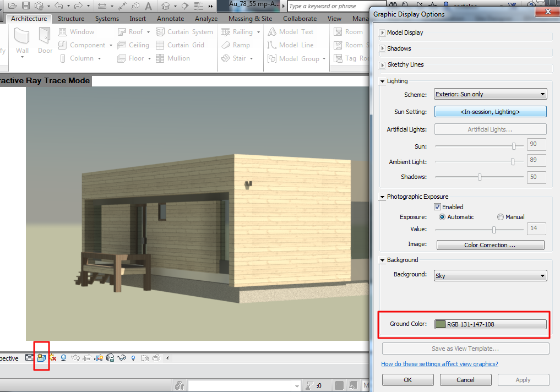Switch to the Annotate ribbon tab
The height and width of the screenshot is (392, 560).
pos(170,18)
